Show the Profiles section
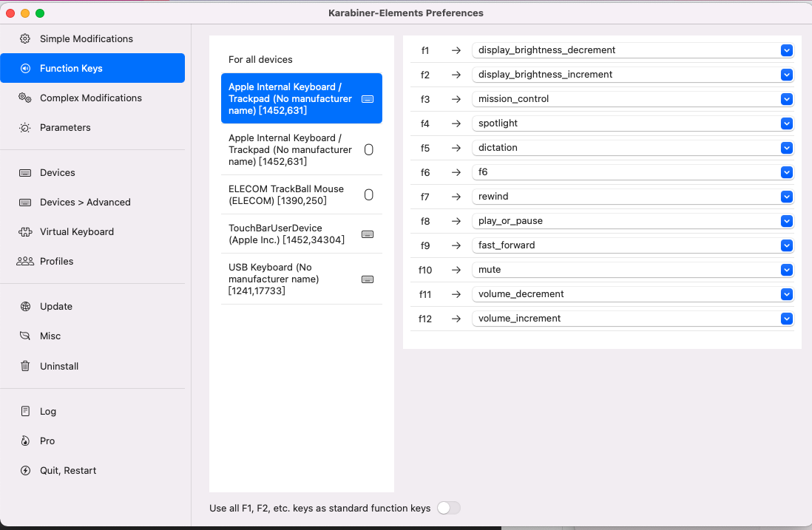Viewport: 812px width, 530px height. click(x=92, y=262)
